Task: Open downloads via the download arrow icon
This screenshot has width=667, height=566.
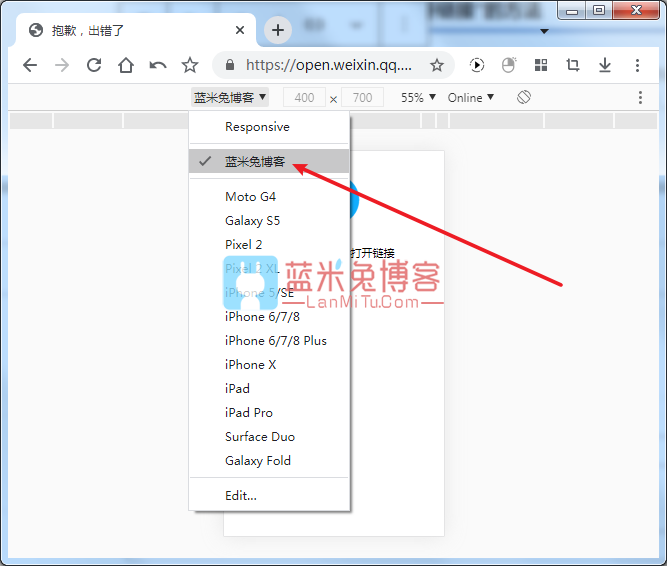Action: [604, 65]
